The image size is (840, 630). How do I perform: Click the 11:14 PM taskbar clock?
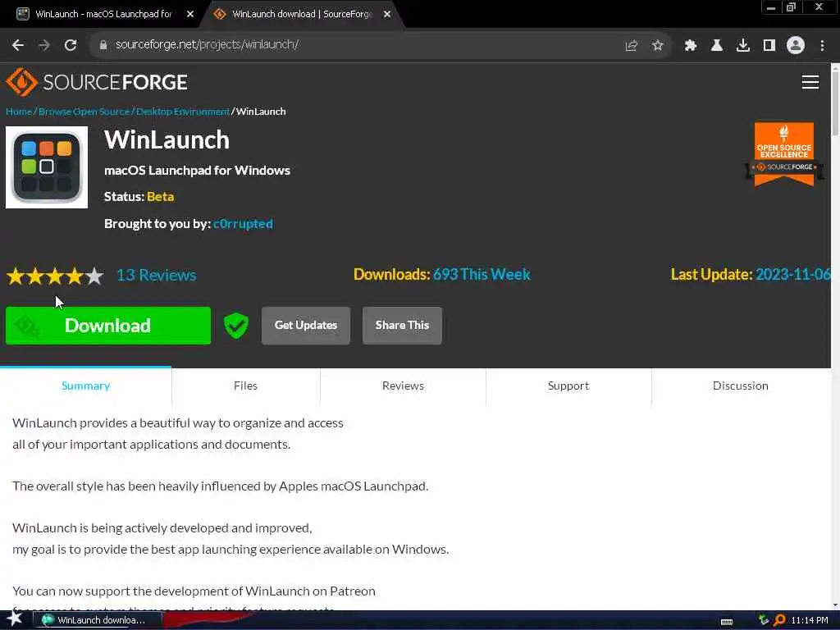click(810, 620)
